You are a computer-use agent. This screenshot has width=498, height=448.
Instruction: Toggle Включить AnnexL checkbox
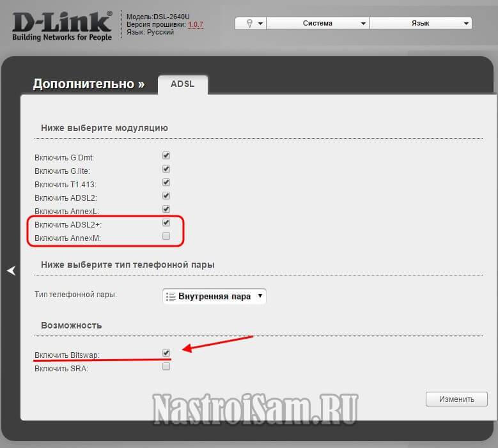[x=166, y=209]
